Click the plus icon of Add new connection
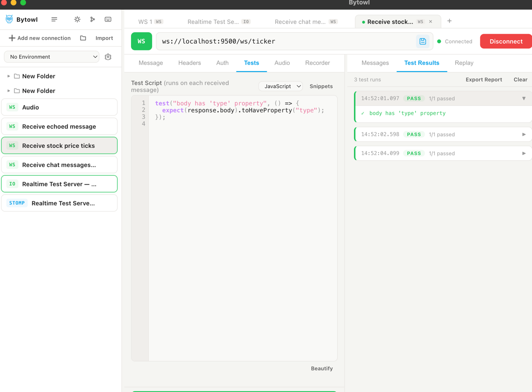 click(x=12, y=38)
